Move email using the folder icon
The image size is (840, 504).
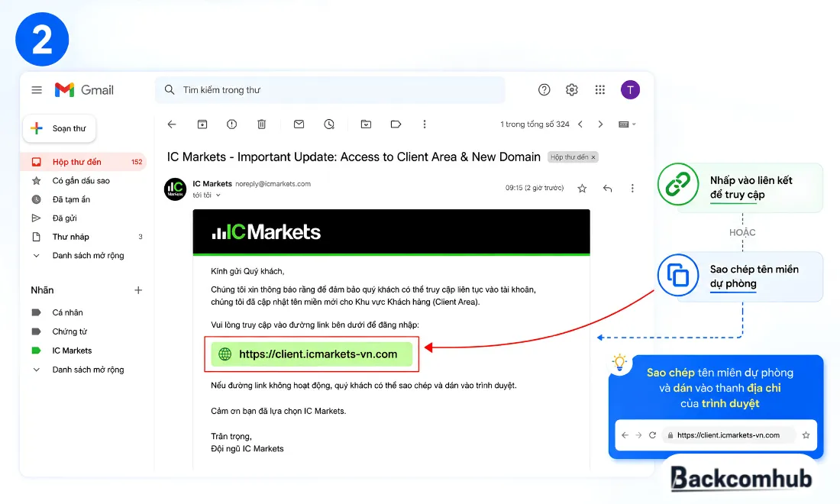[x=366, y=124]
